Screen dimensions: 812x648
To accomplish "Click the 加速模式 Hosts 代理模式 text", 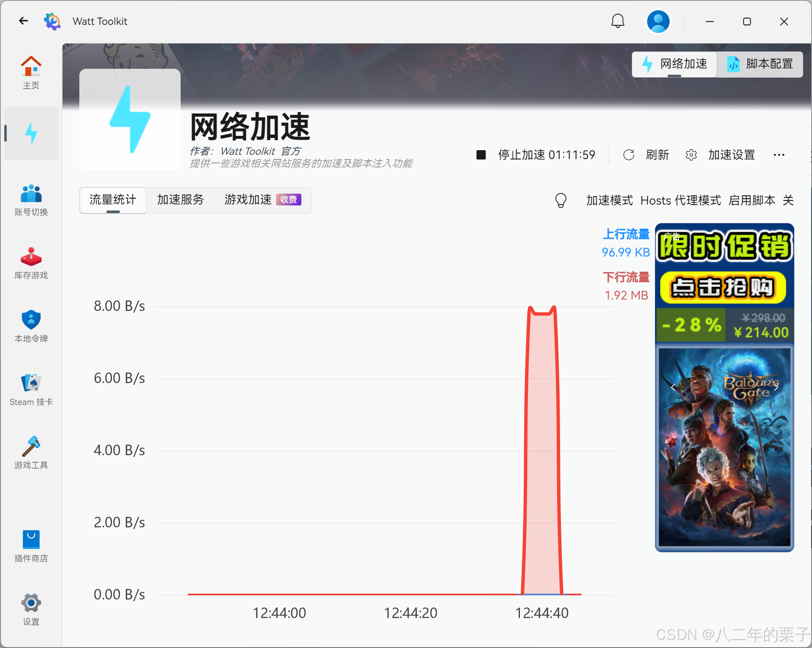I will (x=653, y=200).
